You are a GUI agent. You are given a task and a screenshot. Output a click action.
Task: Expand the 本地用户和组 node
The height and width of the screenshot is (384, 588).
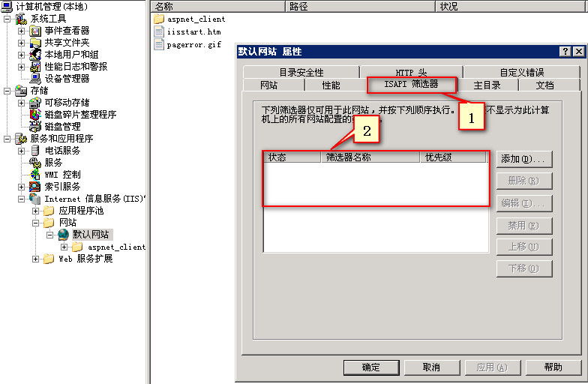coord(21,55)
